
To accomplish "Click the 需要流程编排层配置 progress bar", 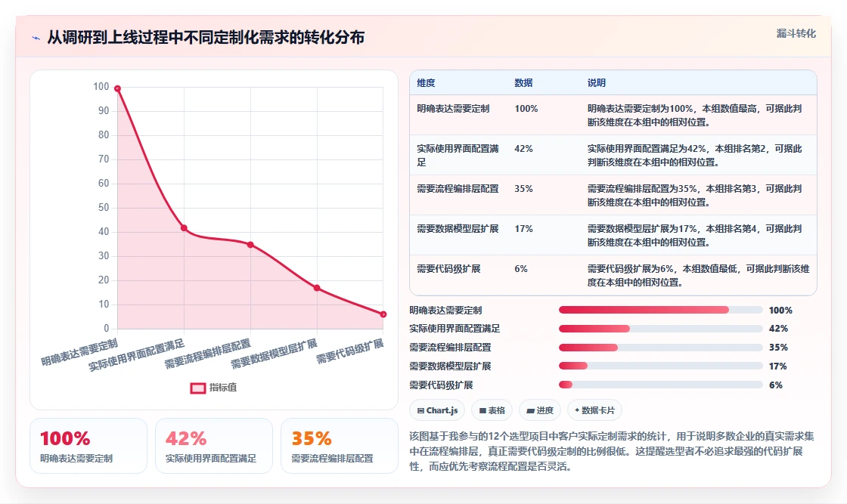I will coord(661,348).
